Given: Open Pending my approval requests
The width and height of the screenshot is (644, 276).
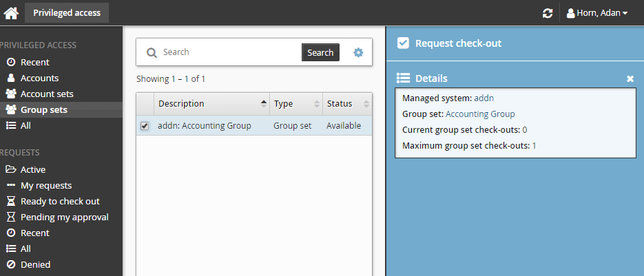Looking at the screenshot, I should click(x=64, y=217).
